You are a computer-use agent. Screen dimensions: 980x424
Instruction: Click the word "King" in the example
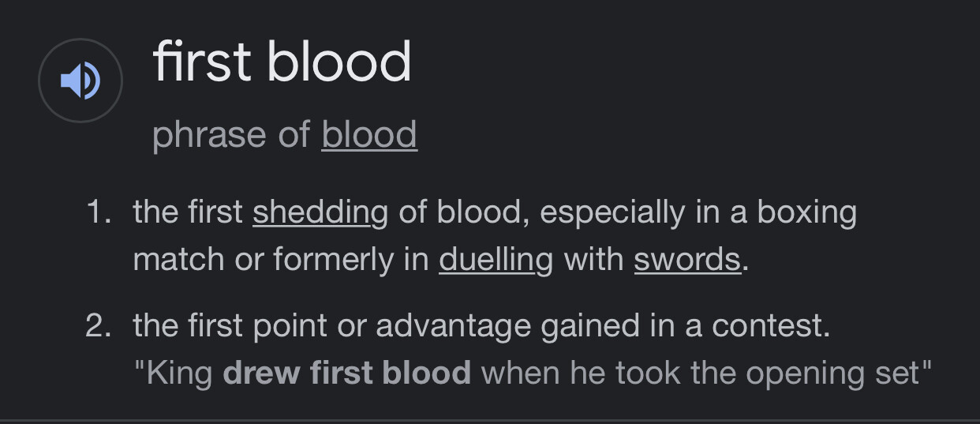pyautogui.click(x=179, y=372)
